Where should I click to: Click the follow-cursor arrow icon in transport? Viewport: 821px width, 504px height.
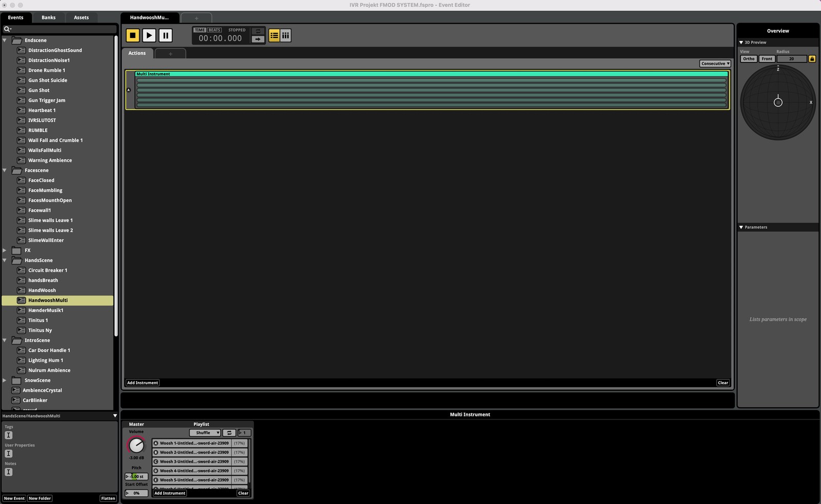coord(258,39)
